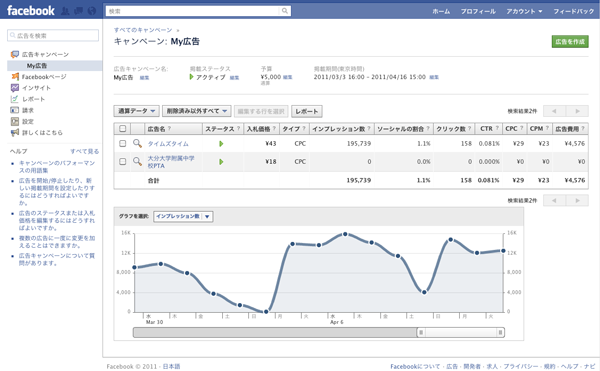Screen dimensions: 600x371
Task: Click すべて見る help link
Action: (x=85, y=151)
